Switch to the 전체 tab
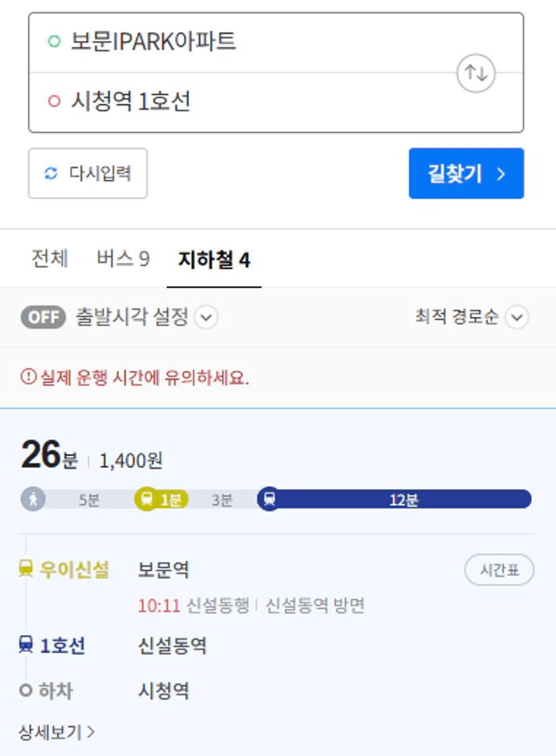The image size is (556, 756). pyautogui.click(x=50, y=259)
